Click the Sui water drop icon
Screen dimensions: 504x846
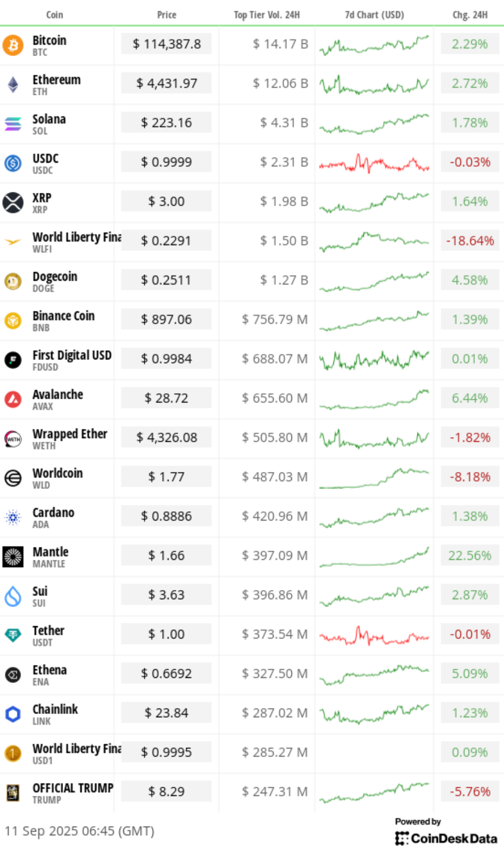(x=13, y=596)
